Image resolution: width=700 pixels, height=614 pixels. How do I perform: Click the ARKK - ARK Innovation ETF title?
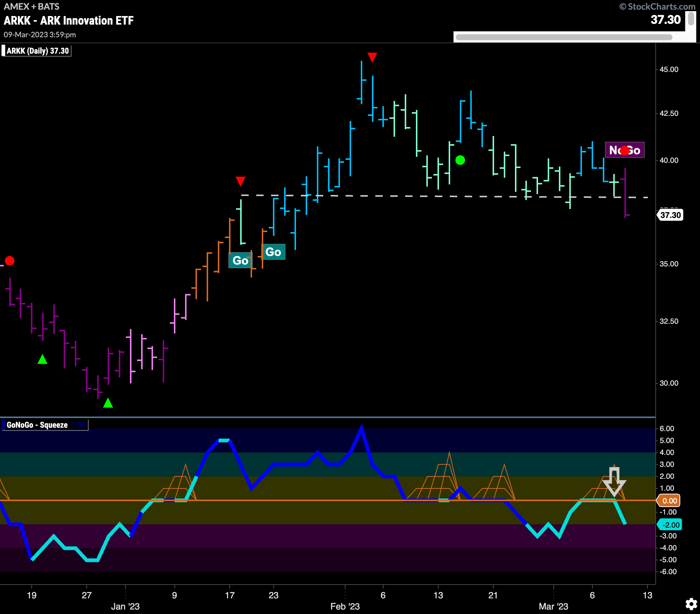pos(69,20)
